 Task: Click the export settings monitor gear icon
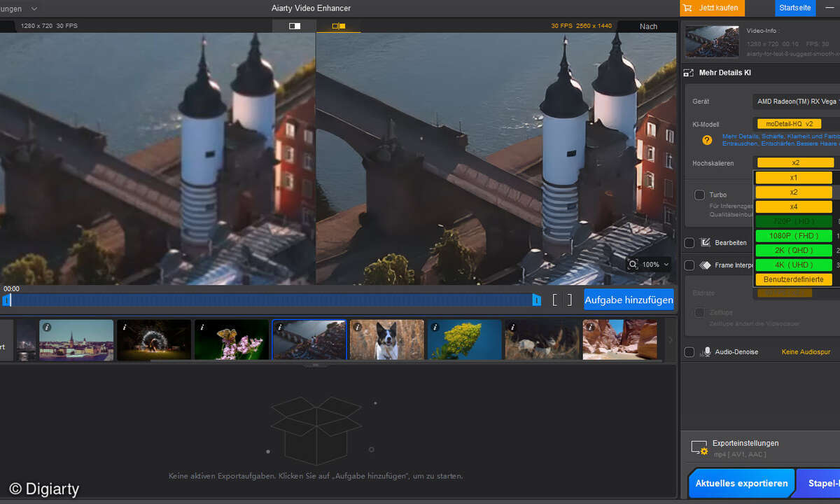[699, 448]
